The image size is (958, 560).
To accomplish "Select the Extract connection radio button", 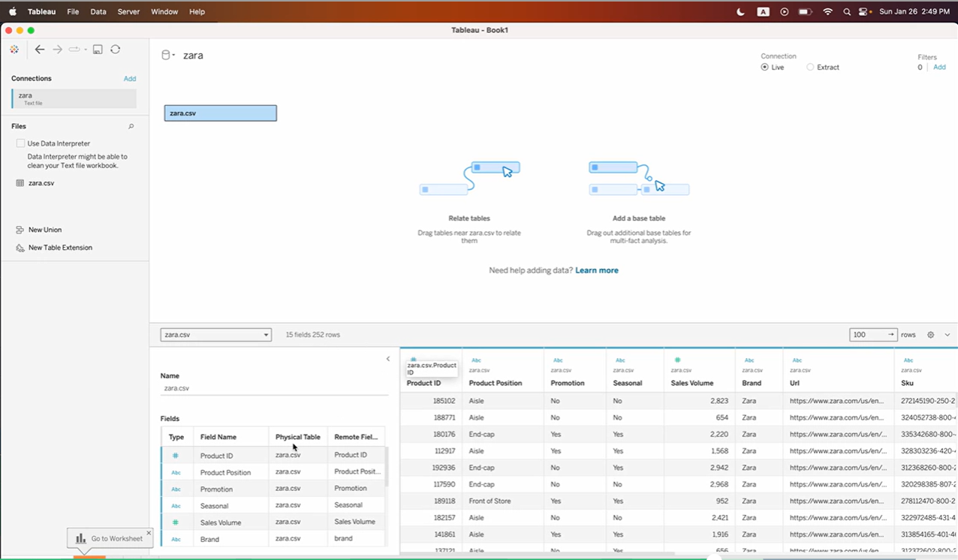I will (x=810, y=68).
